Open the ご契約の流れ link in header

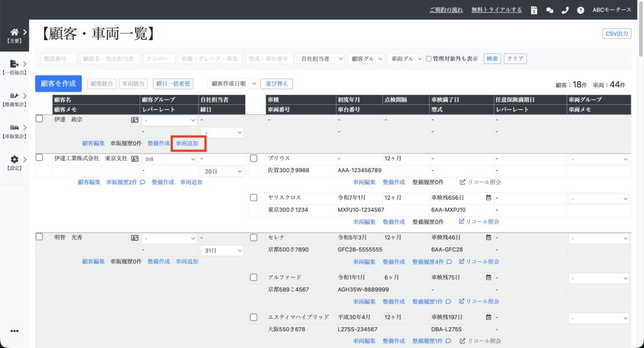point(446,10)
